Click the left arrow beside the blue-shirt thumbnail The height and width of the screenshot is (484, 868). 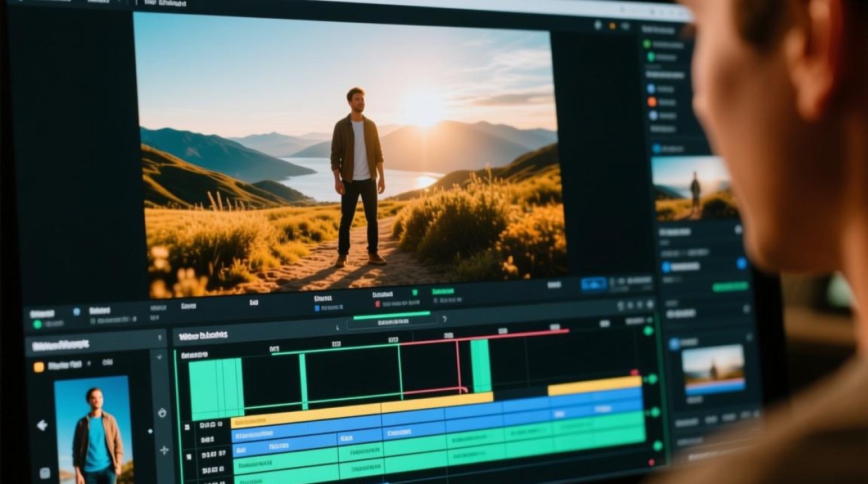pyautogui.click(x=43, y=425)
